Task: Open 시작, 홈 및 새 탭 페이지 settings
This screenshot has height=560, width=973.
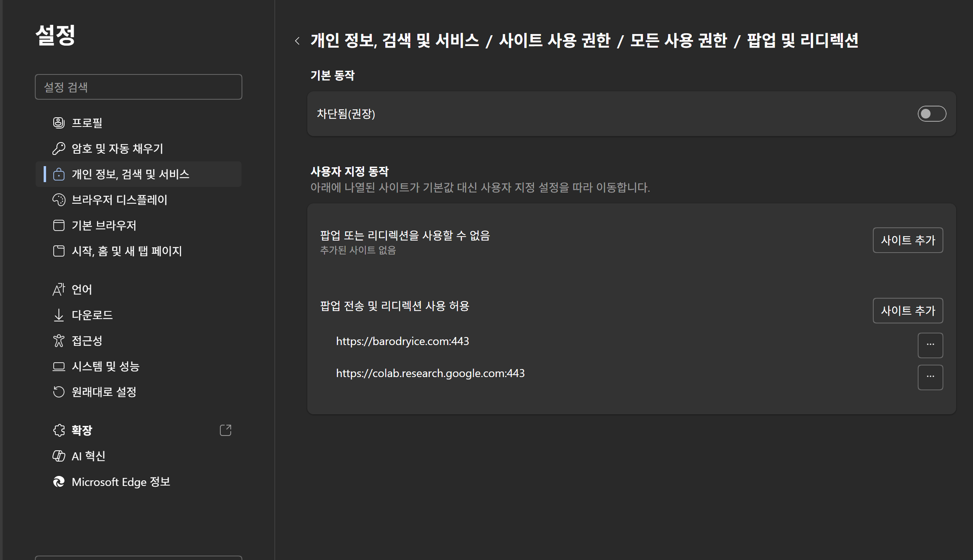Action: click(x=139, y=251)
